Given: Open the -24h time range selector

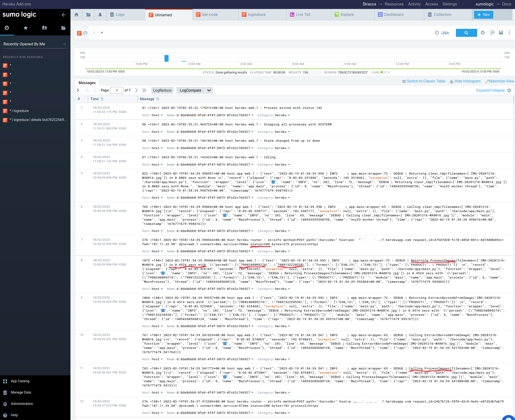Looking at the screenshot, I should click(442, 33).
